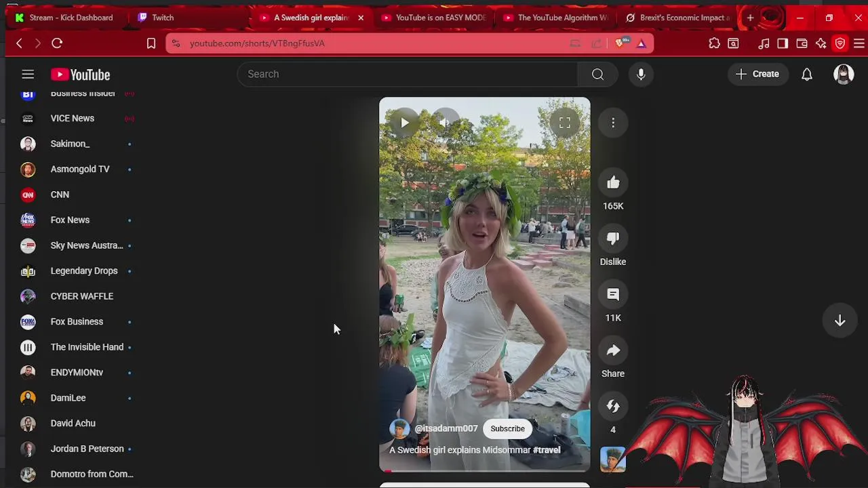
Task: Open the account avatar menu
Action: 844,75
